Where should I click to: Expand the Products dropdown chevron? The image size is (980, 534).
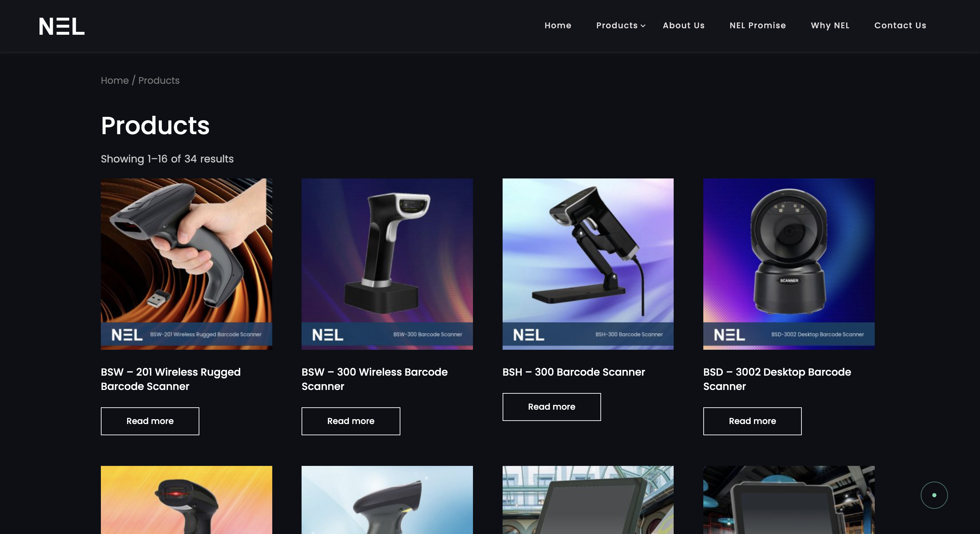643,26
